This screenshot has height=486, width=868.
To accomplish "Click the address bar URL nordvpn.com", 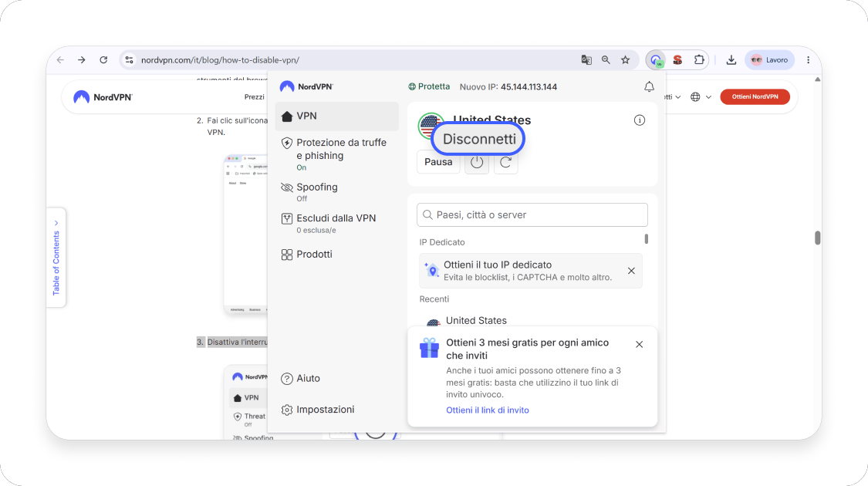I will pyautogui.click(x=221, y=59).
